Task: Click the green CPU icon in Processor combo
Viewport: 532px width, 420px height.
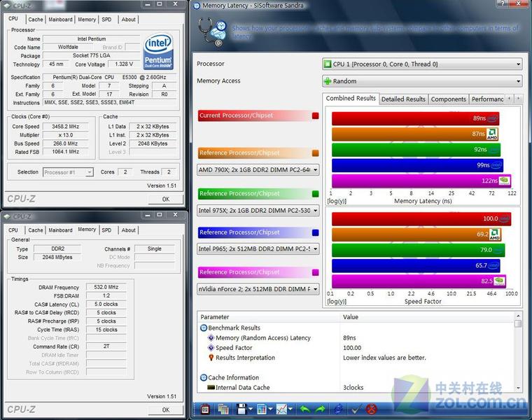Action: [x=328, y=64]
